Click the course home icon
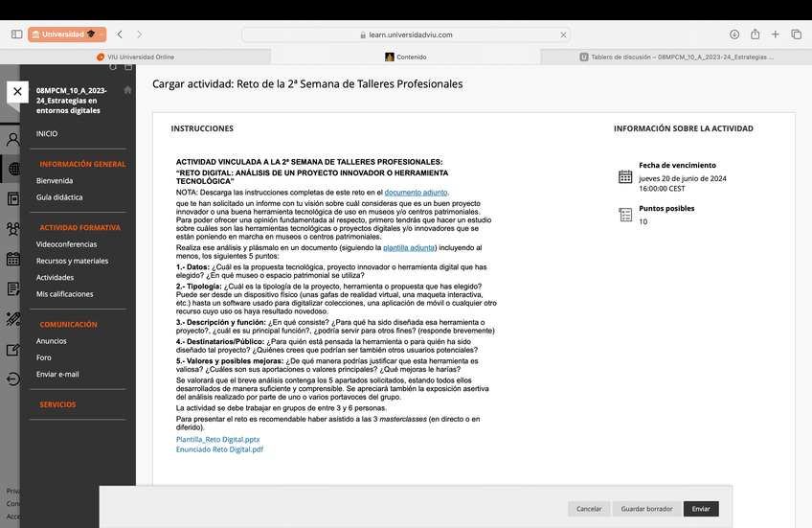 tap(127, 90)
